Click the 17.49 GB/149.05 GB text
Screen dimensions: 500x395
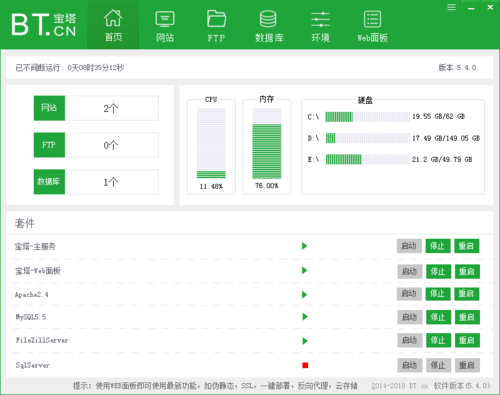tap(446, 138)
